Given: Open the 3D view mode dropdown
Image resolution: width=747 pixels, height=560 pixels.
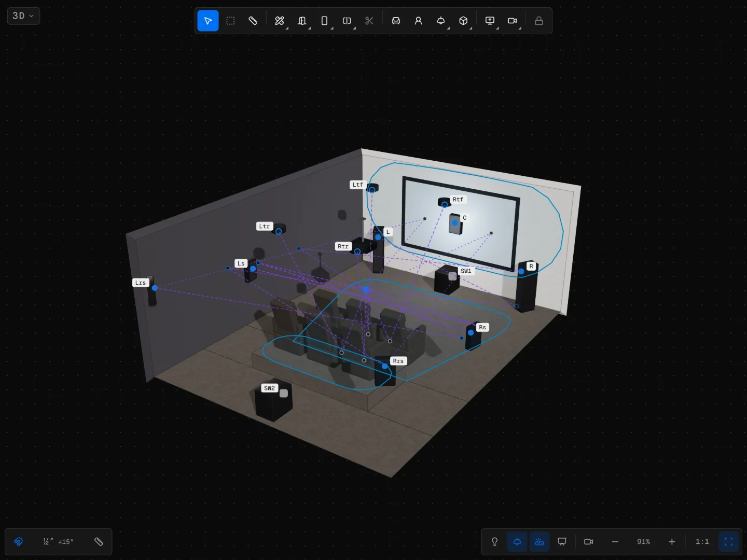Looking at the screenshot, I should (23, 16).
